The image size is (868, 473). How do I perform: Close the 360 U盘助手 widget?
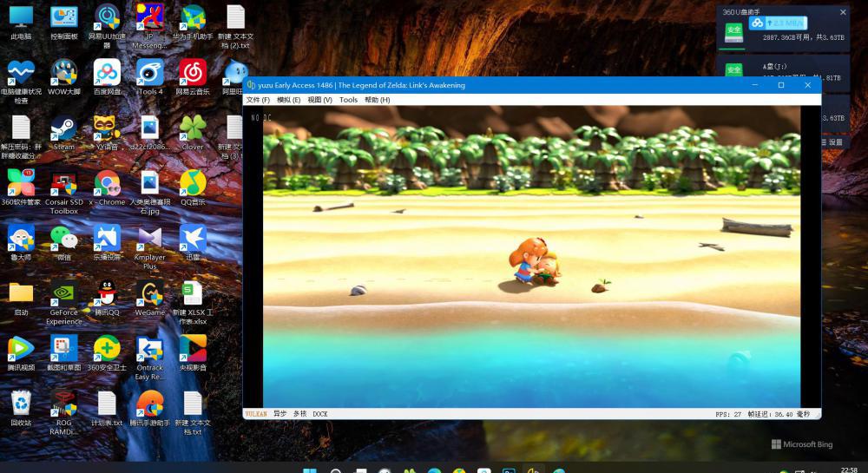[x=843, y=12]
